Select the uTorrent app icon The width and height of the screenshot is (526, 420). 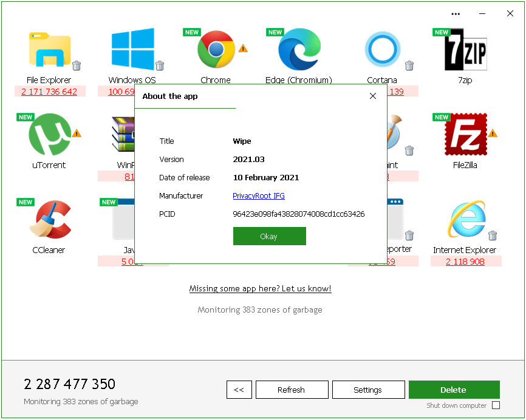tap(50, 134)
